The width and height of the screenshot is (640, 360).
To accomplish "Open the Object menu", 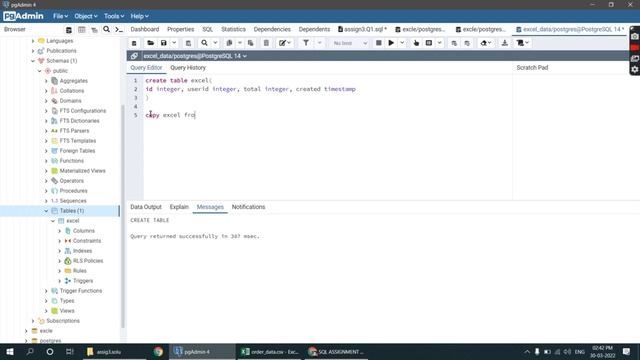I will click(x=86, y=16).
